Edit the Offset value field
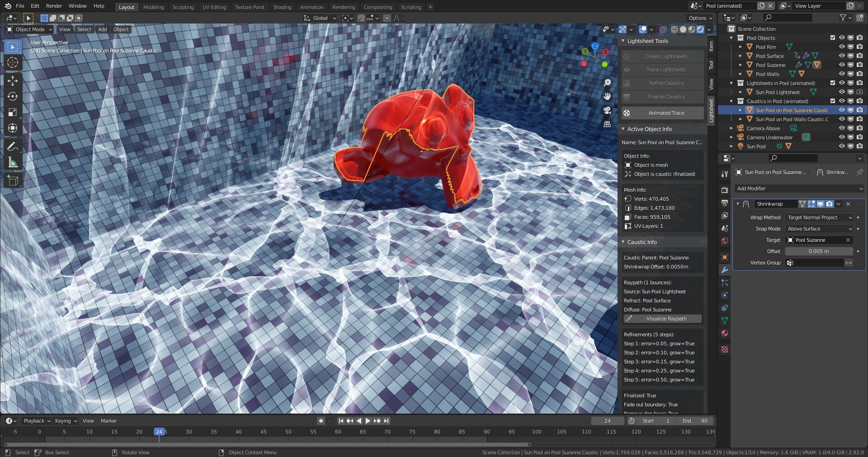 pos(819,251)
